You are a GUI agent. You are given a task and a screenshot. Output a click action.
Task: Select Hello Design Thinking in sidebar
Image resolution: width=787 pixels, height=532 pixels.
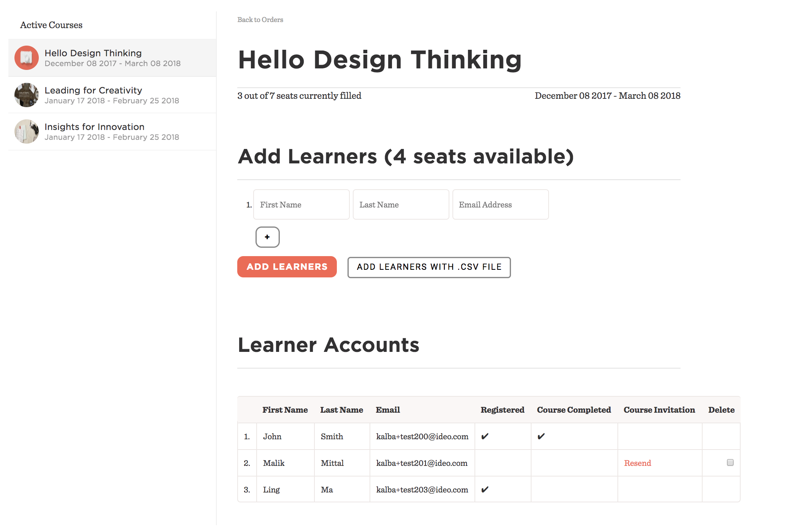click(x=93, y=53)
